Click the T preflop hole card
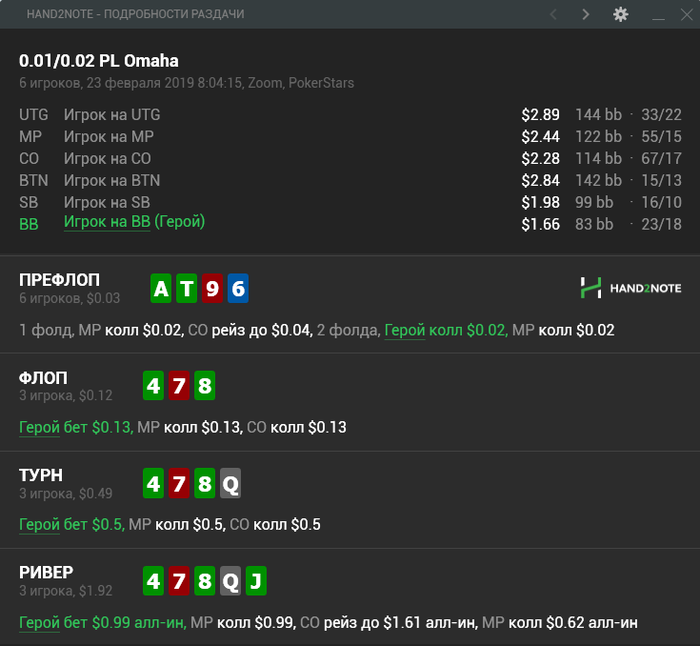Image resolution: width=700 pixels, height=646 pixels. tap(187, 288)
